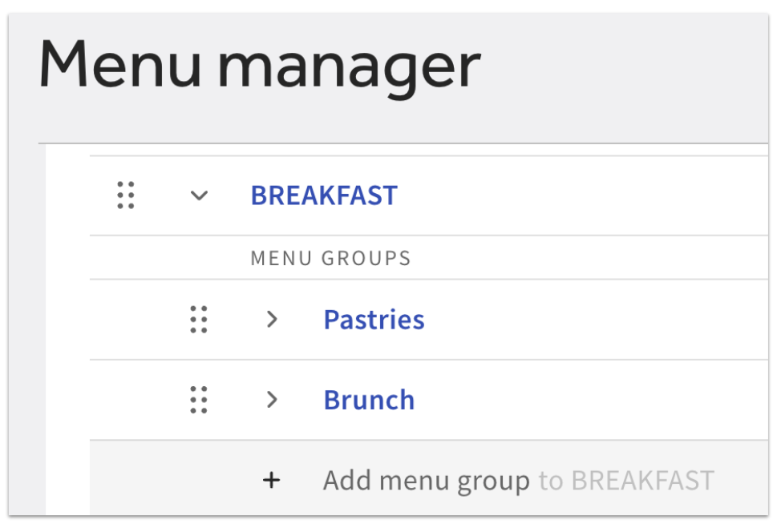Click the plus icon to add menu group
This screenshot has width=781, height=532.
(x=272, y=479)
